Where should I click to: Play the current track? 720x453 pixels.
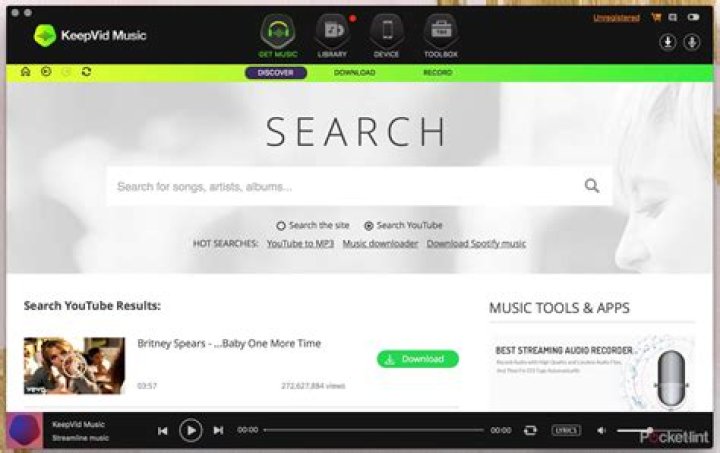click(191, 431)
